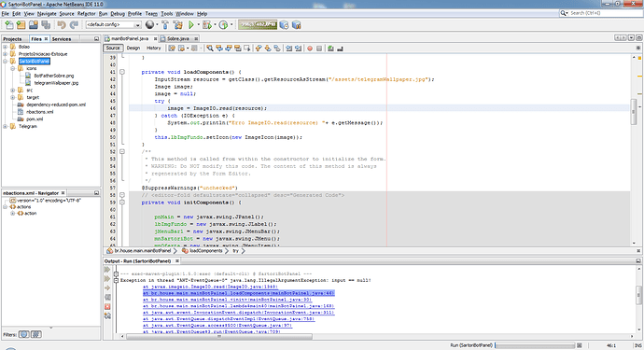Open stack trace link loadComponents mainBotPainel.java:46
This screenshot has height=350, width=644.
[239, 293]
